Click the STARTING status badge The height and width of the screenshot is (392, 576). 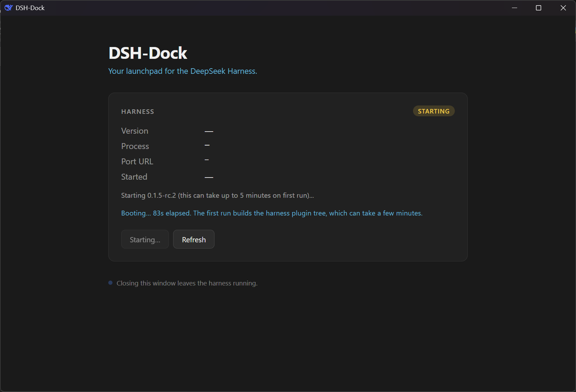point(434,111)
